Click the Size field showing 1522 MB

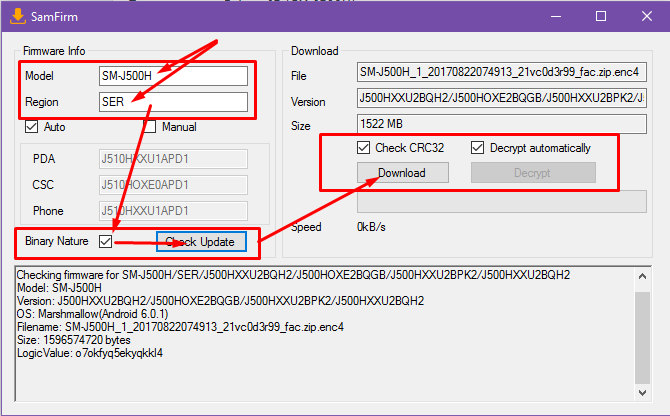tap(501, 124)
